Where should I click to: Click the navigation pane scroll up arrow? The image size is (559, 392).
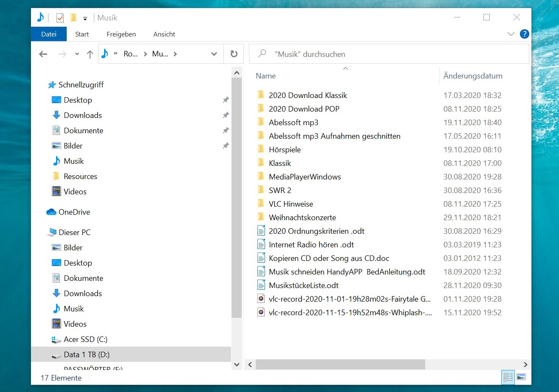237,73
